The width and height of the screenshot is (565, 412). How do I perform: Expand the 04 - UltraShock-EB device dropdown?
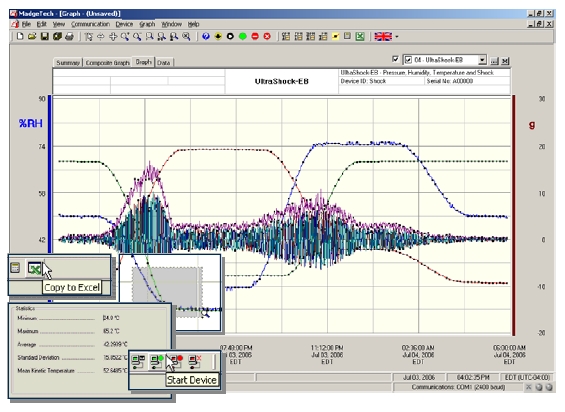[482, 60]
